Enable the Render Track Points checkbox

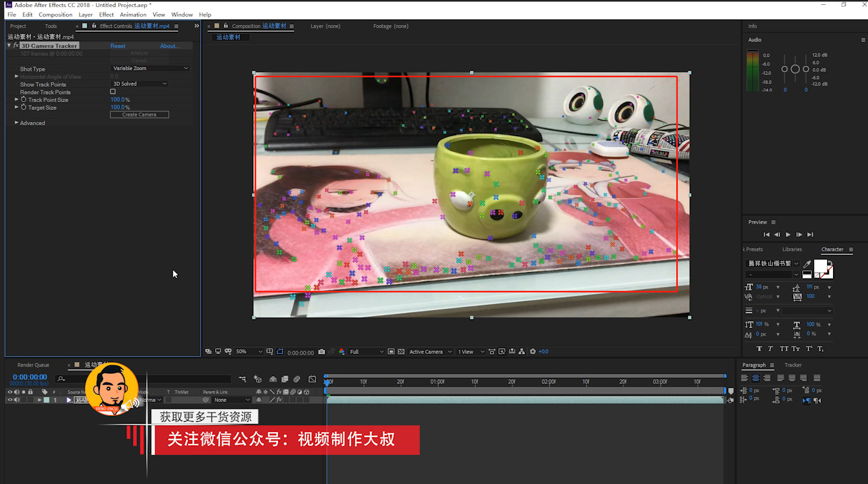click(x=113, y=92)
